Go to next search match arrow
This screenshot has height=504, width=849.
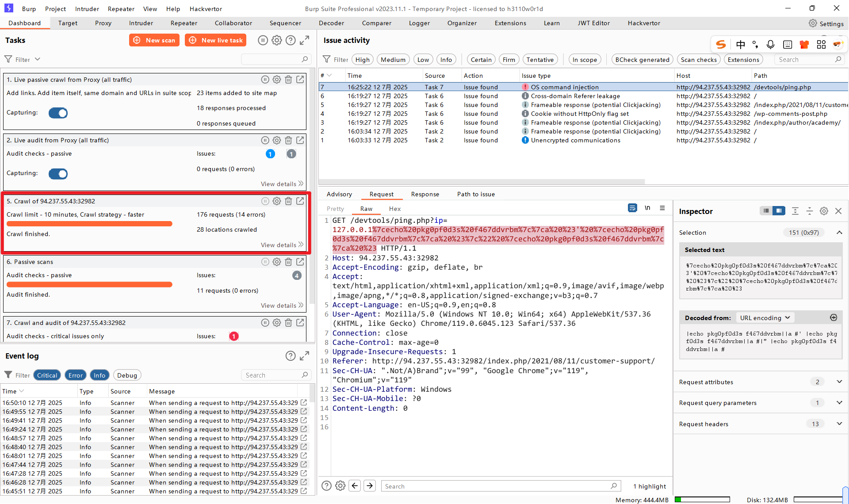pyautogui.click(x=370, y=486)
